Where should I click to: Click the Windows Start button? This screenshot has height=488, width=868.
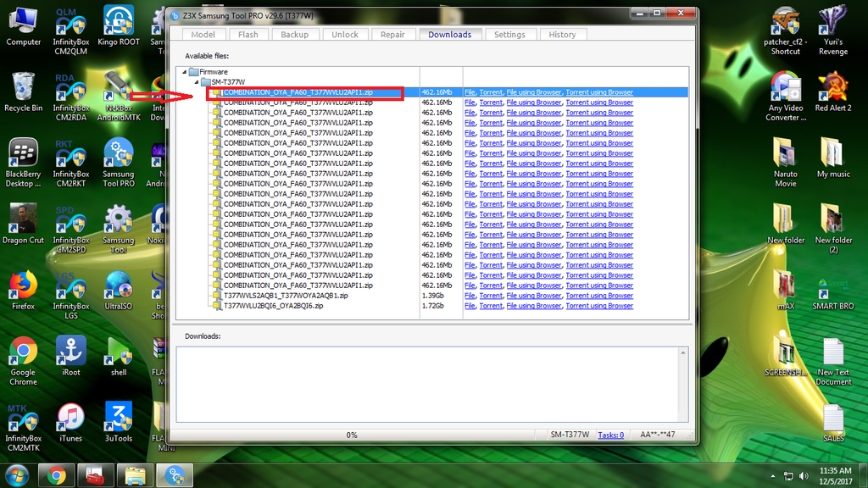click(x=17, y=474)
